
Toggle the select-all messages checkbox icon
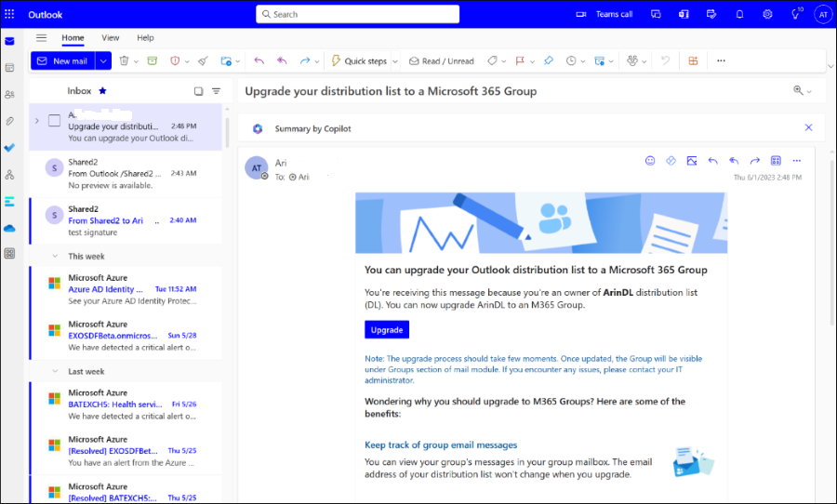click(199, 91)
